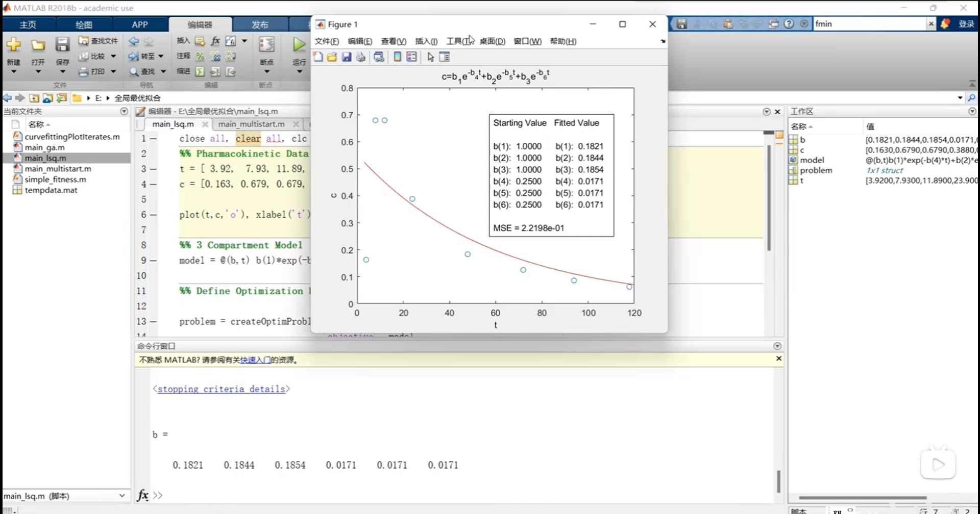Image resolution: width=980 pixels, height=514 pixels.
Task: Switch to the main_multistart.m editor tab
Action: (x=251, y=124)
